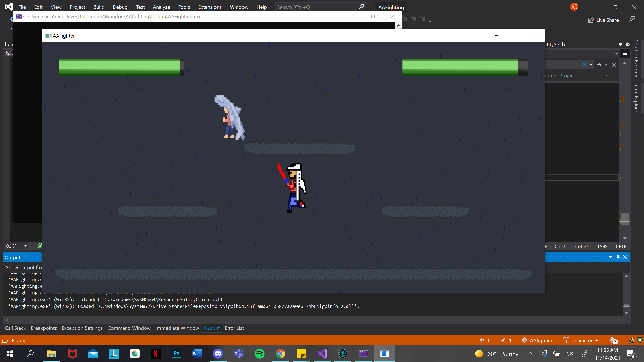
Task: Click the AAfighting repository icon in status bar
Action: [x=524, y=340]
